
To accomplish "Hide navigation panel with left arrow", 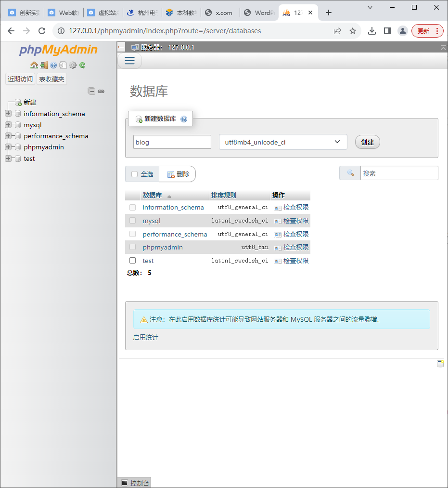I will click(x=121, y=47).
